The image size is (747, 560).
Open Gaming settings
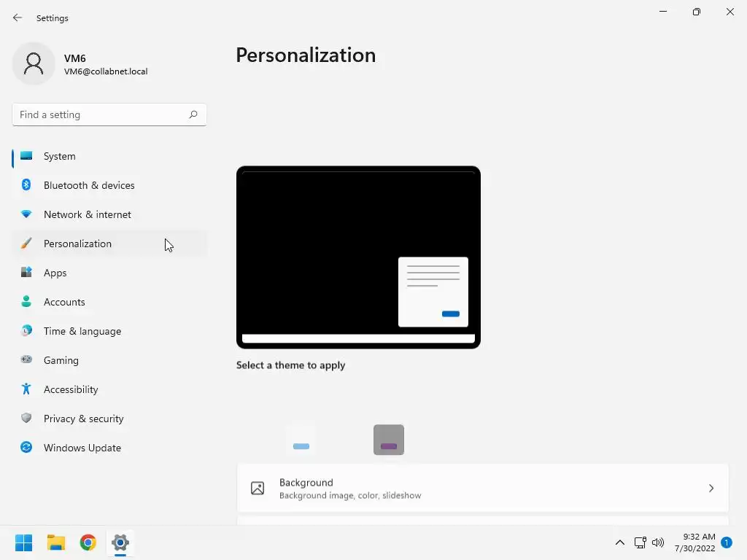tap(109, 360)
